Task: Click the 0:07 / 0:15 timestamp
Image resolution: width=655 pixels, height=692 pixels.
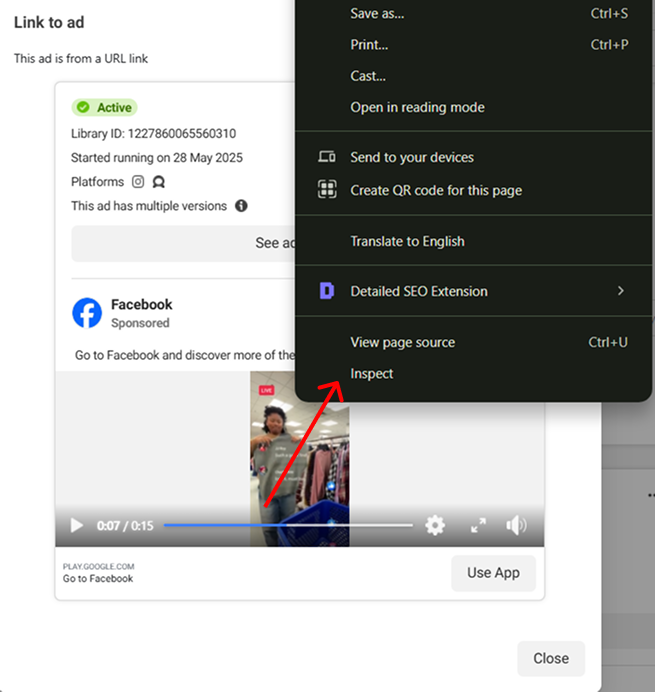Action: pos(125,526)
